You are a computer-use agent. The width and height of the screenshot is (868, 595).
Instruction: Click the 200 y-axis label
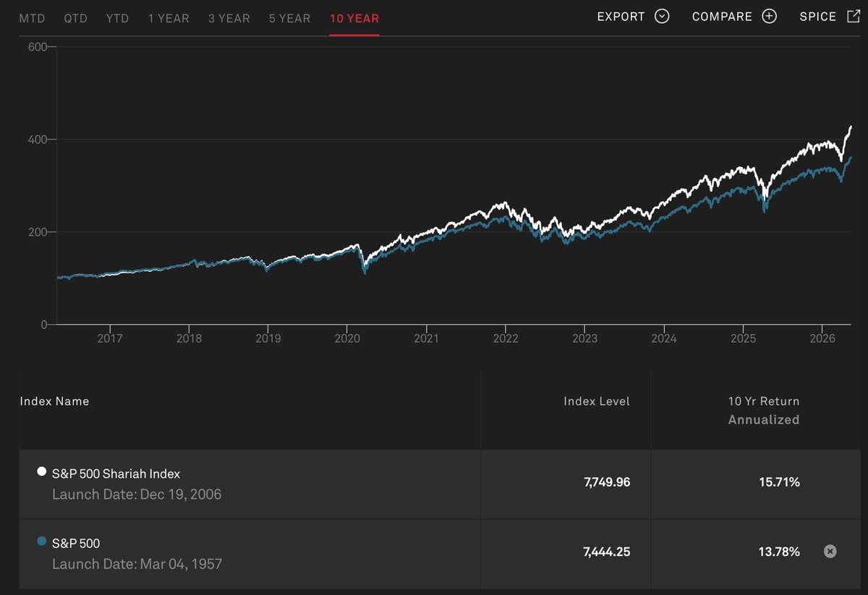pos(38,232)
